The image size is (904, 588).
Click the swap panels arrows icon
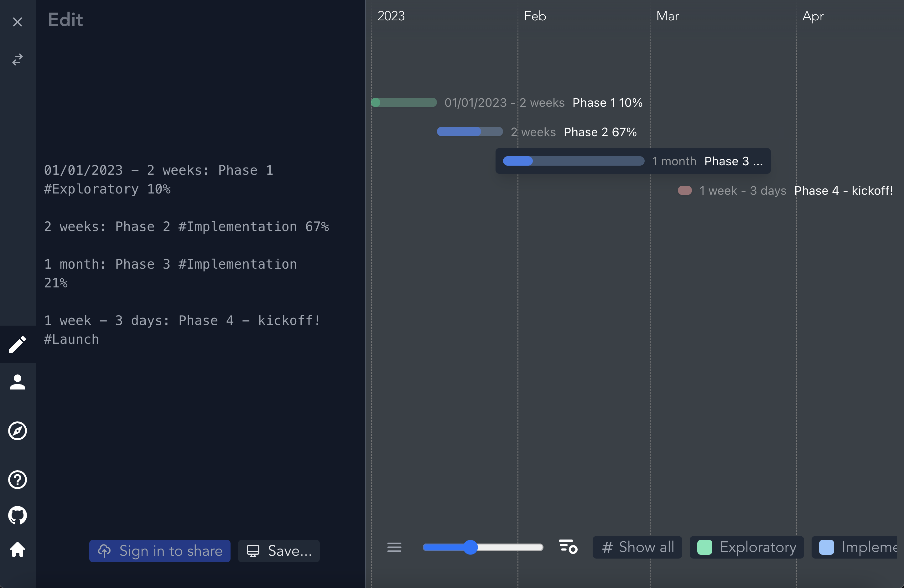click(18, 59)
